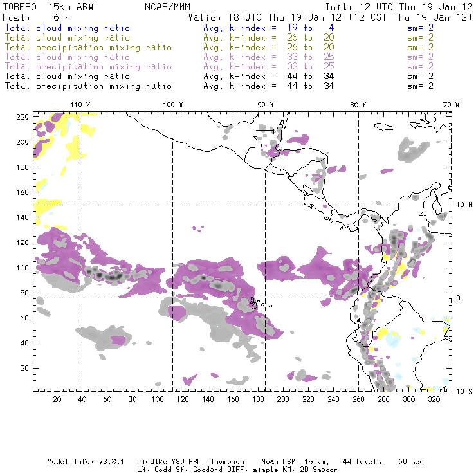Click the "10 S" latitude label
The image size is (476, 476).
click(x=464, y=391)
